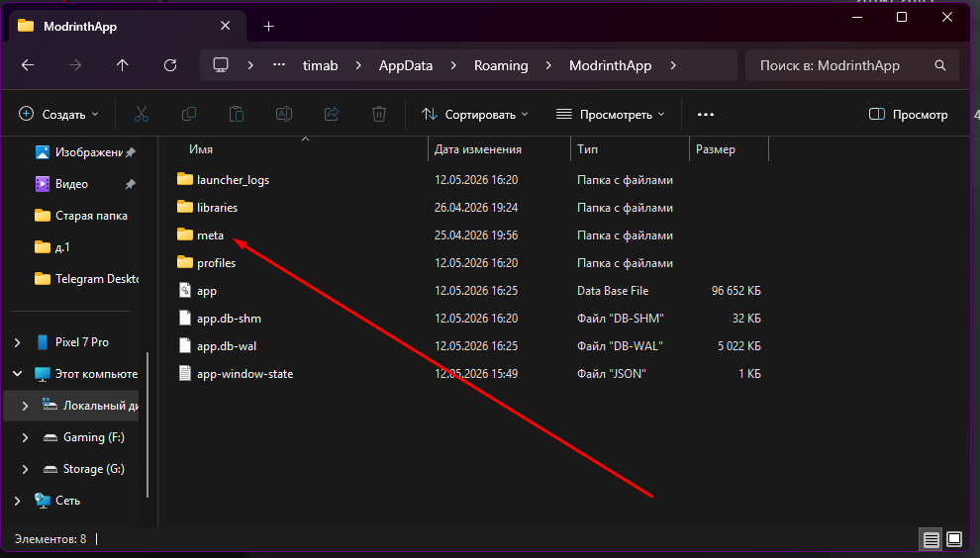
Task: Expand the Сеть tree node
Action: pyautogui.click(x=18, y=501)
